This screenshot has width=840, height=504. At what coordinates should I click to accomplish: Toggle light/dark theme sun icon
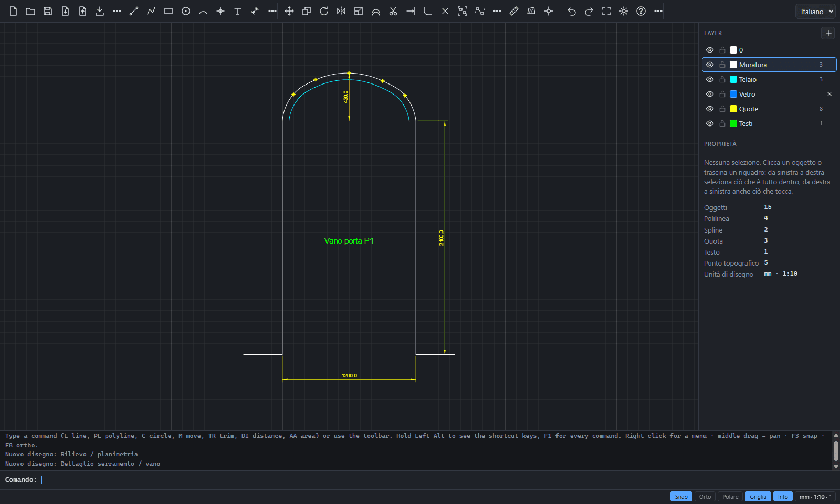(624, 11)
